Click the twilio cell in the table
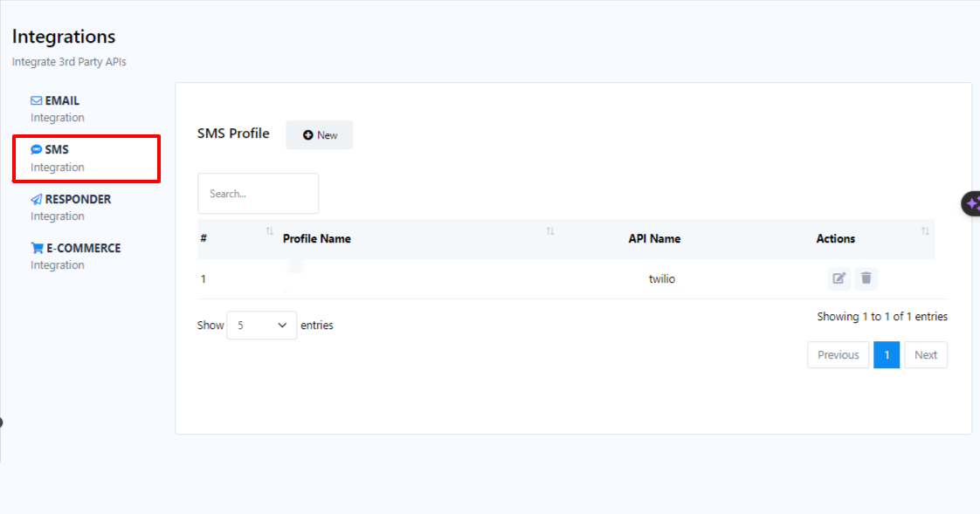980x514 pixels. (662, 279)
